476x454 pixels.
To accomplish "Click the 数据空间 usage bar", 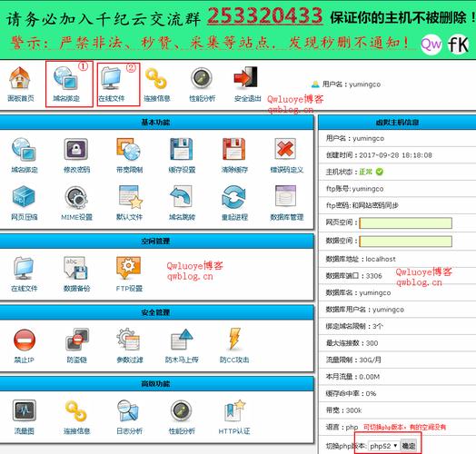I will click(405, 242).
